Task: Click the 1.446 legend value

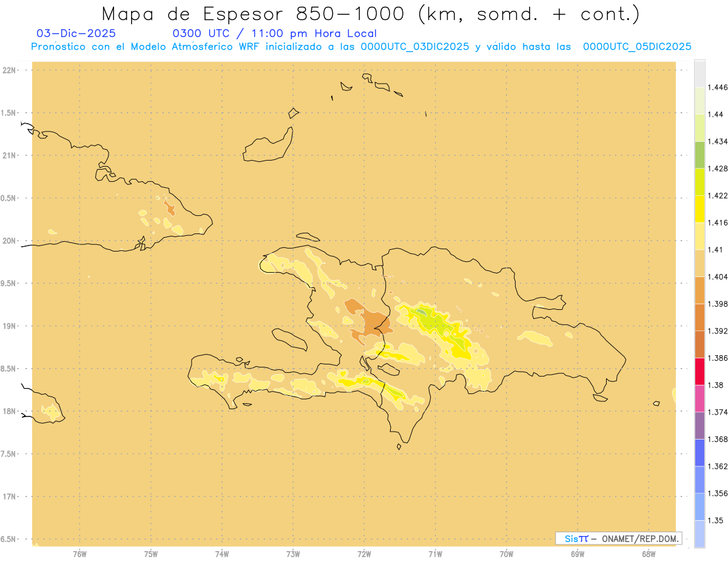Action: point(719,87)
